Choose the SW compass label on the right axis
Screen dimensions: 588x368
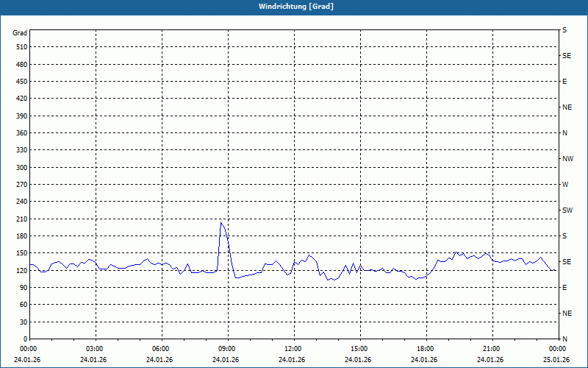(567, 210)
